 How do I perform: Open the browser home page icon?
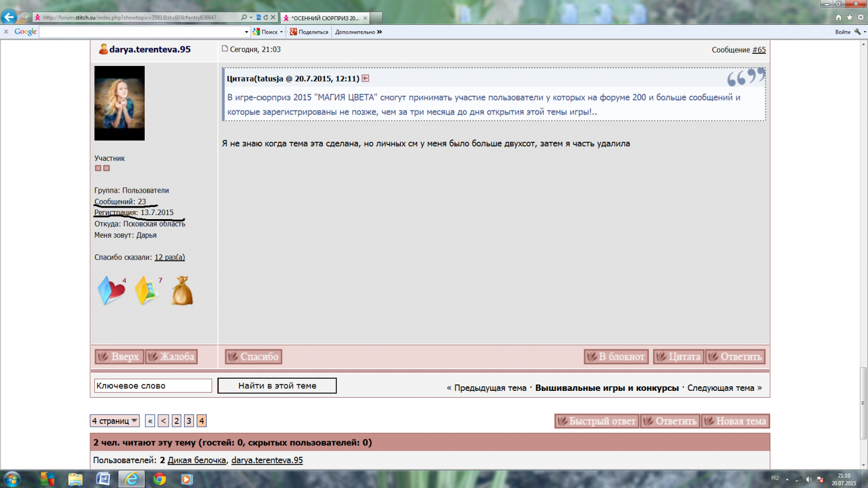(838, 17)
